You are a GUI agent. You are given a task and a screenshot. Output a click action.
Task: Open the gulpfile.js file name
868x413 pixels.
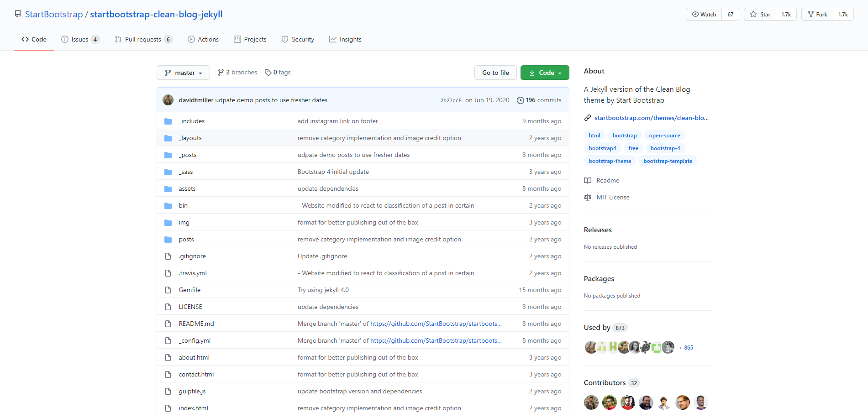[192, 391]
